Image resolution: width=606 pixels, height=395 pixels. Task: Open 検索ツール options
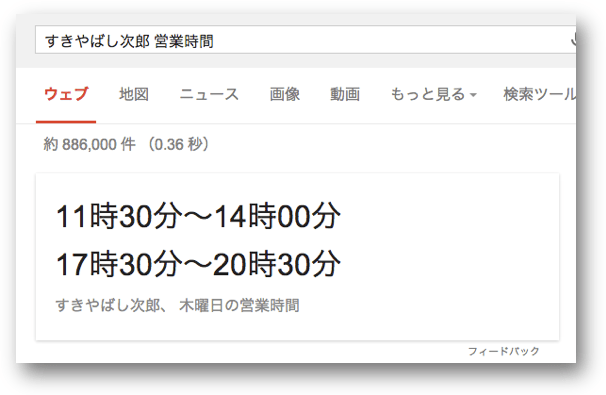coord(540,94)
